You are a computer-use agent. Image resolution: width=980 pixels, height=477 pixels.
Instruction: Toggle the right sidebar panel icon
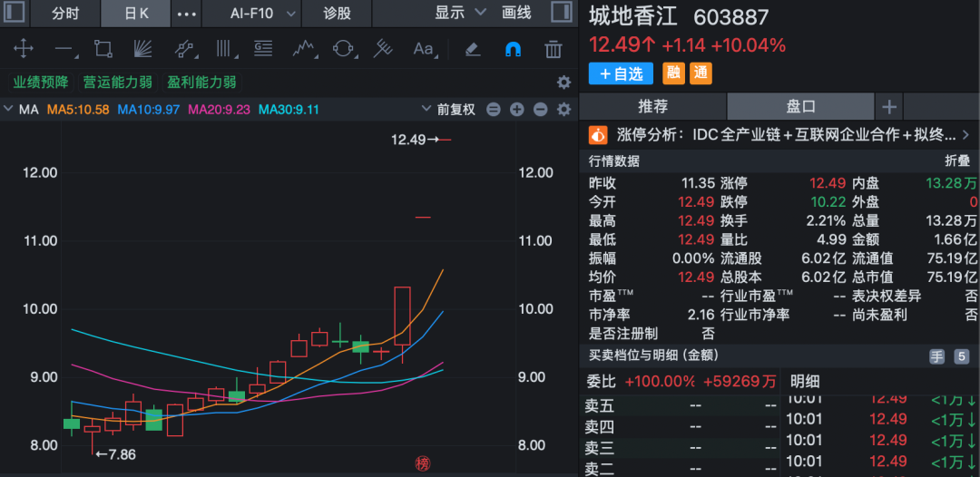(562, 13)
